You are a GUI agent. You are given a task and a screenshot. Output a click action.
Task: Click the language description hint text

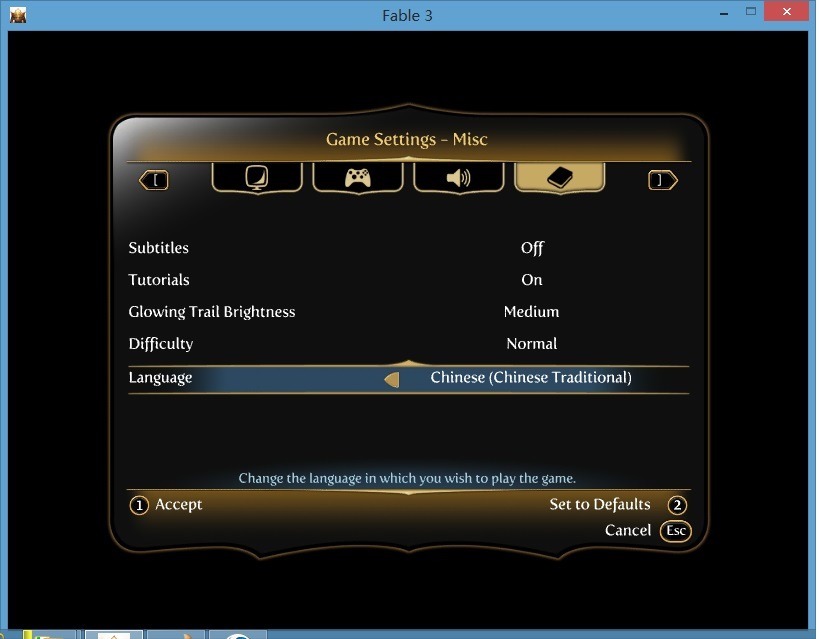[x=407, y=479]
